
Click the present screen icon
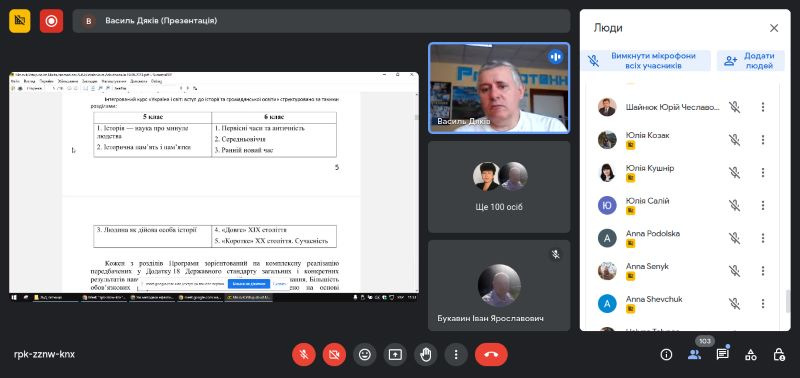395,355
